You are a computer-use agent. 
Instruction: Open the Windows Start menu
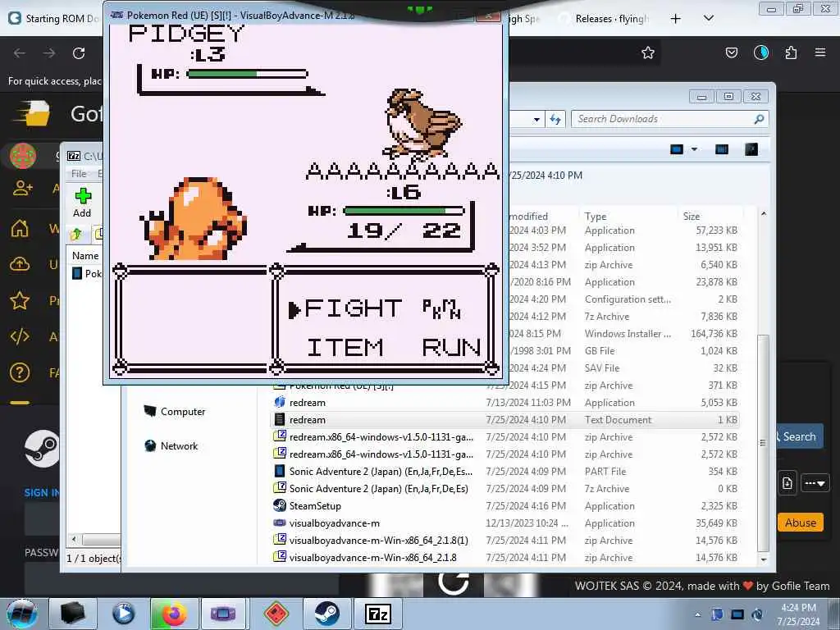(x=22, y=614)
